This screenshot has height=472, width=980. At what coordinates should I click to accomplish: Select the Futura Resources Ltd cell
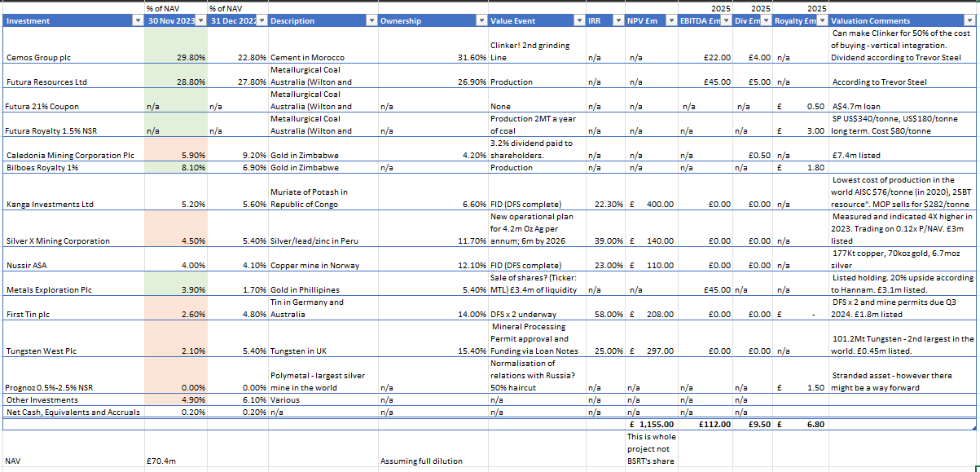pyautogui.click(x=73, y=76)
